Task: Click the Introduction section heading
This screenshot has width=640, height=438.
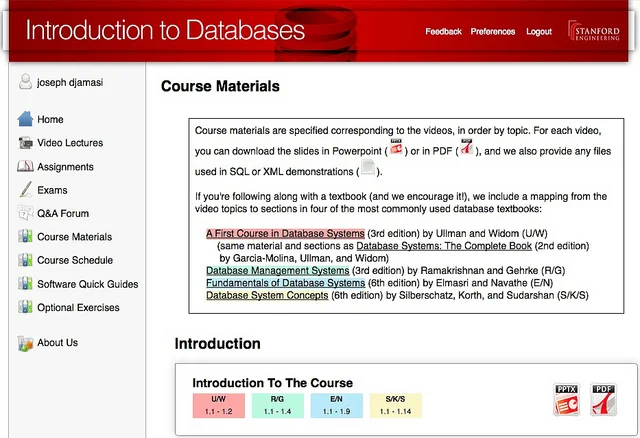Action: pos(218,344)
